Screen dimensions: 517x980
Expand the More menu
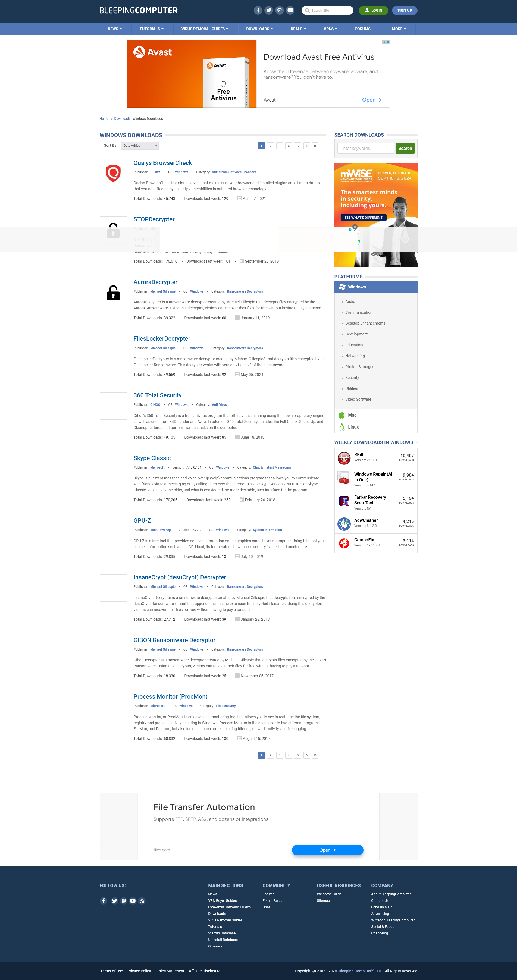tap(399, 29)
